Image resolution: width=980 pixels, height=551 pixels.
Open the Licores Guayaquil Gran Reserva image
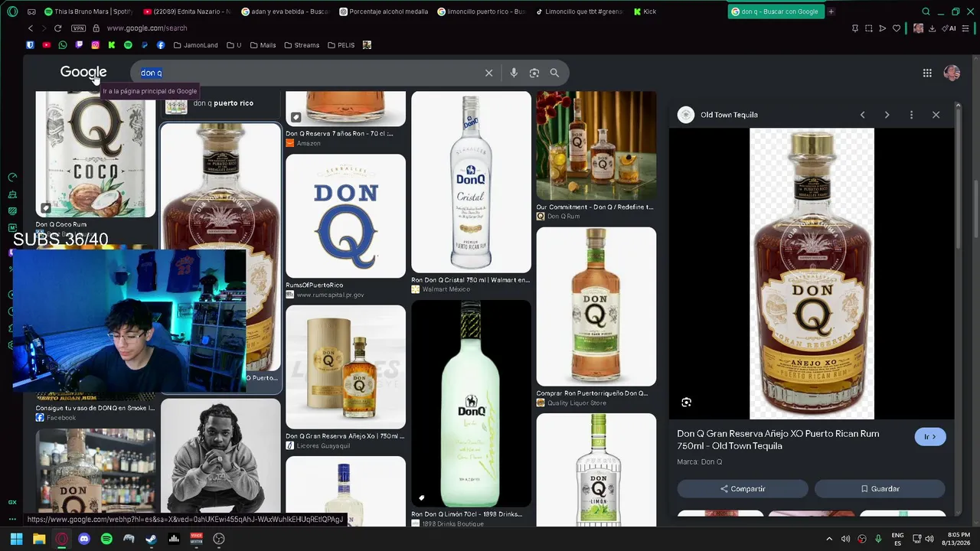(x=345, y=367)
